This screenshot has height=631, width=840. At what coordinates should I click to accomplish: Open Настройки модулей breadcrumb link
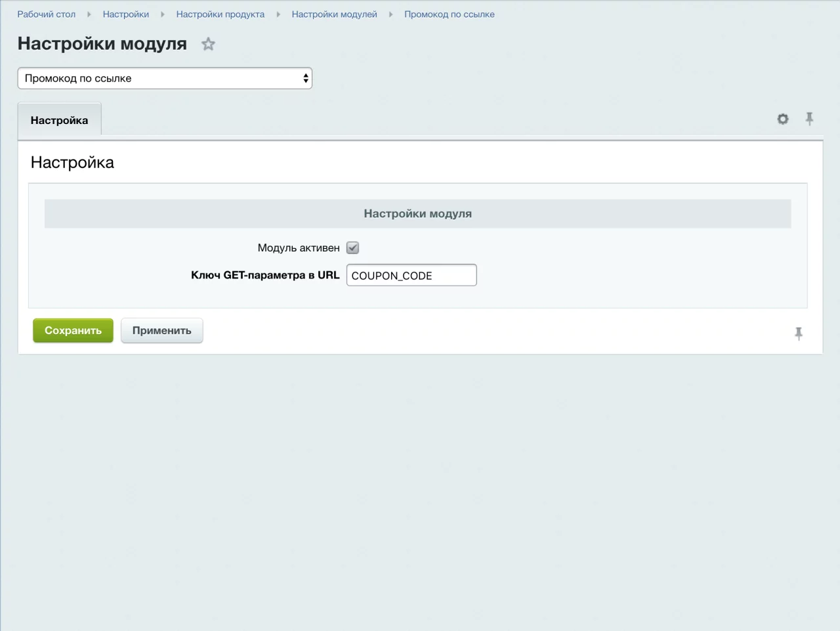pos(334,14)
